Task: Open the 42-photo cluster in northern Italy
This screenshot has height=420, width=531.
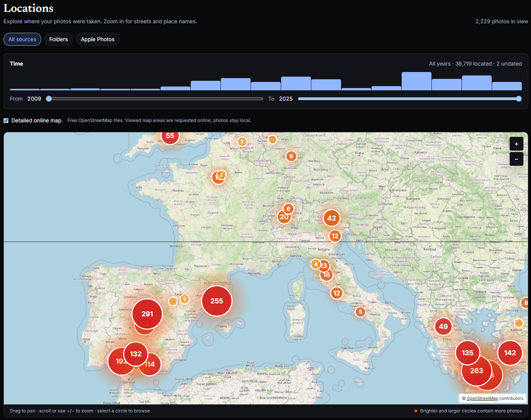Action: pyautogui.click(x=332, y=218)
